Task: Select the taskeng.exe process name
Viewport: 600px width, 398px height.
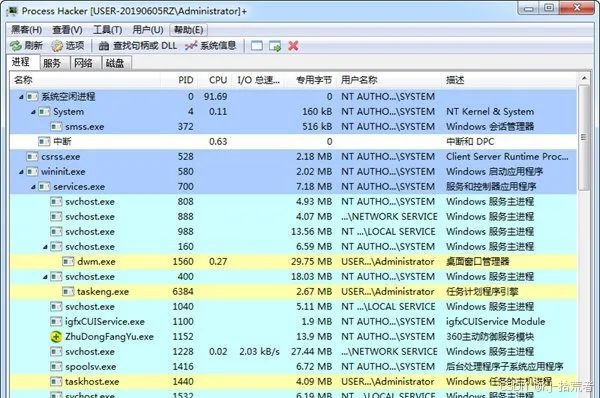Action: pyautogui.click(x=103, y=292)
